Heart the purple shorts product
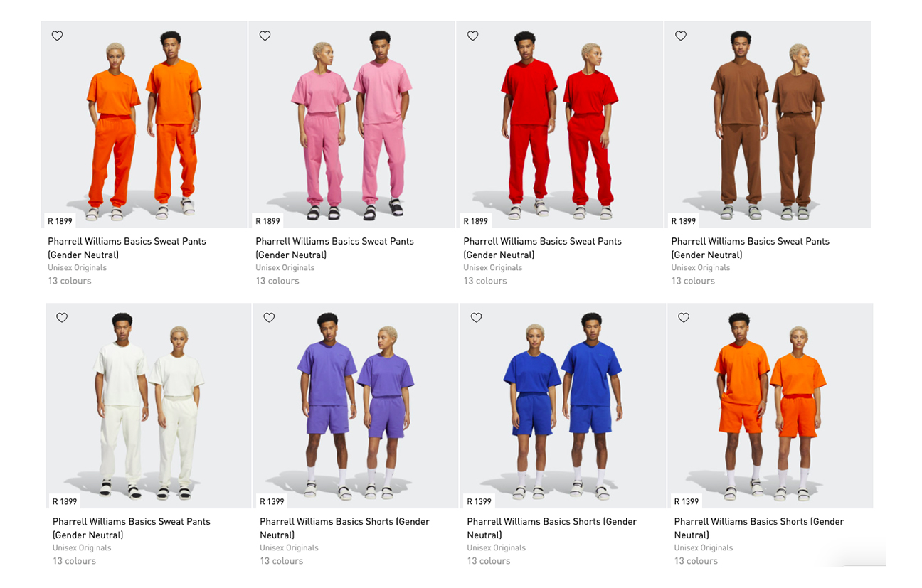This screenshot has width=922, height=588. click(x=269, y=318)
